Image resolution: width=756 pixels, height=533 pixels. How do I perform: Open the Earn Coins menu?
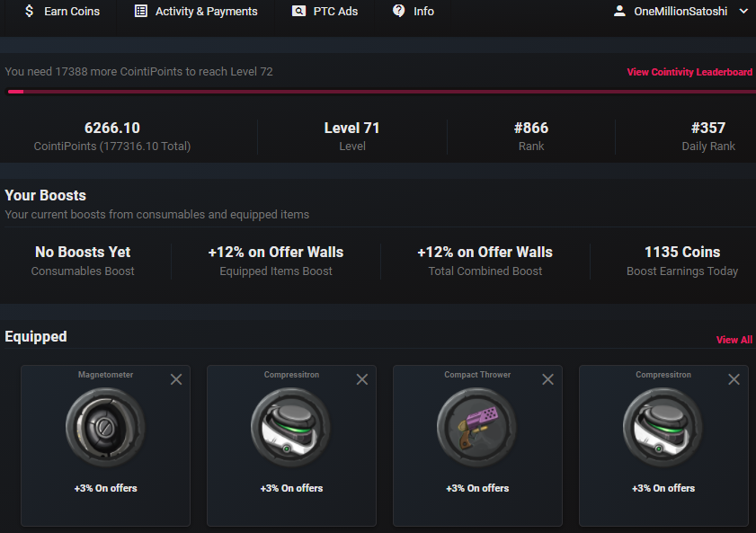click(x=72, y=11)
